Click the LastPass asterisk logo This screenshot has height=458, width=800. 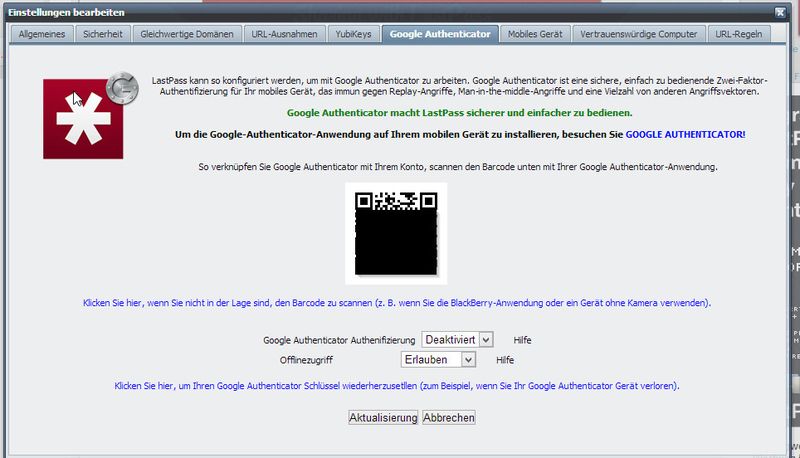coord(83,119)
